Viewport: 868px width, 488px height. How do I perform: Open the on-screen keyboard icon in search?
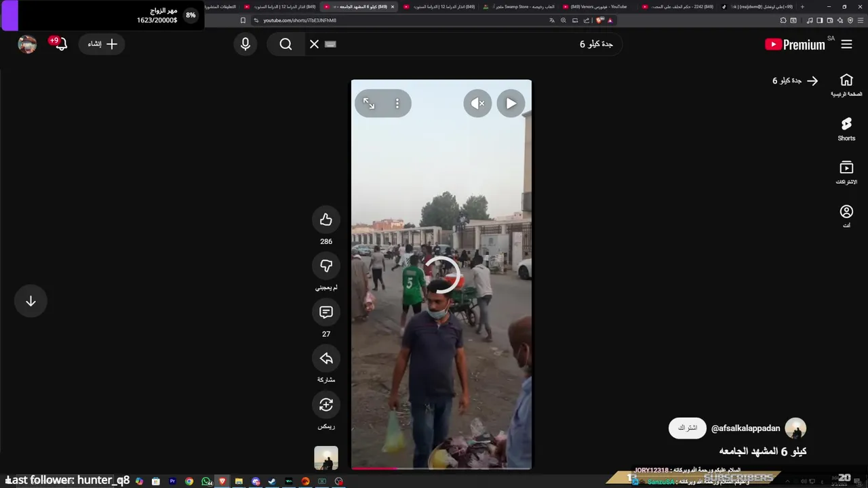tap(330, 44)
